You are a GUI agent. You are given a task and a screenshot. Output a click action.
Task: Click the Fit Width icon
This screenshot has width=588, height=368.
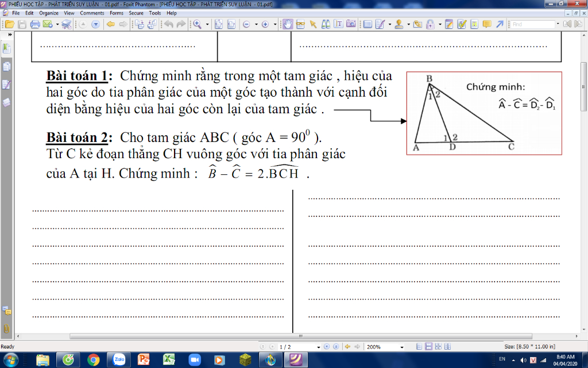231,24
